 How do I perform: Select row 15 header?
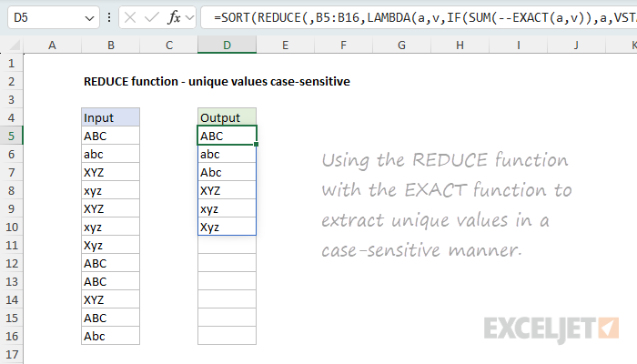pos(11,318)
